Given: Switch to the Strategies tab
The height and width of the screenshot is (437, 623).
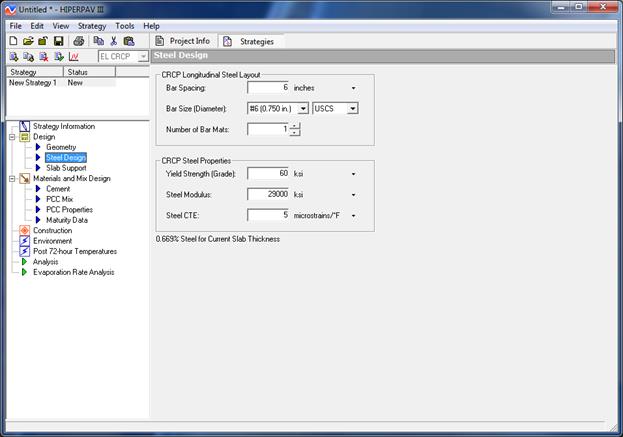Looking at the screenshot, I should point(250,41).
